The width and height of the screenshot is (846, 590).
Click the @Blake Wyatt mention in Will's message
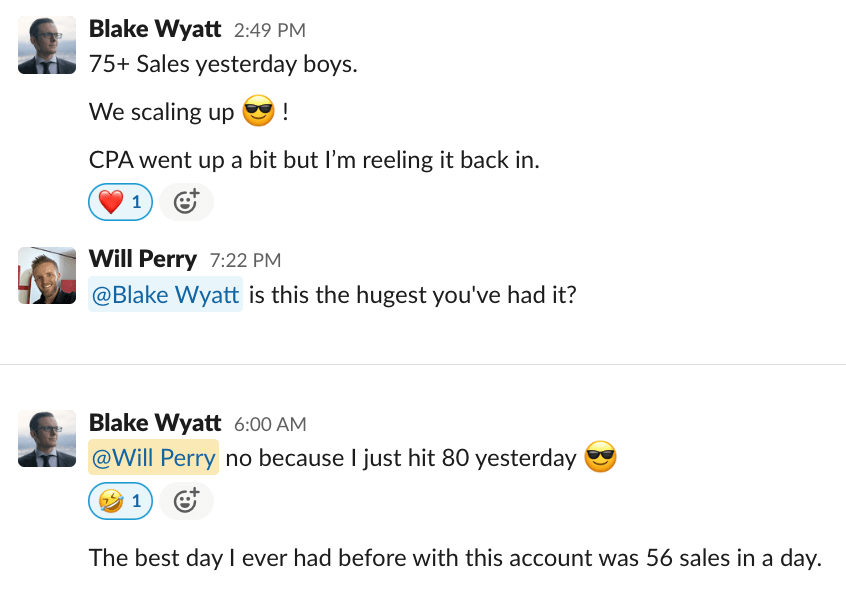click(x=166, y=295)
